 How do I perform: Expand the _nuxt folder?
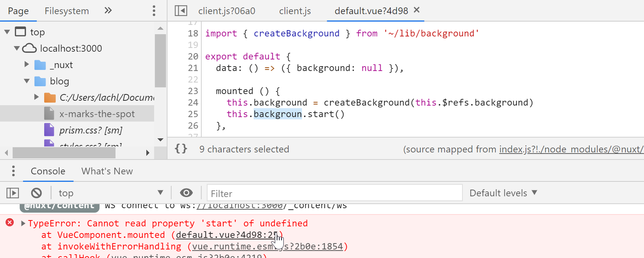(27, 65)
